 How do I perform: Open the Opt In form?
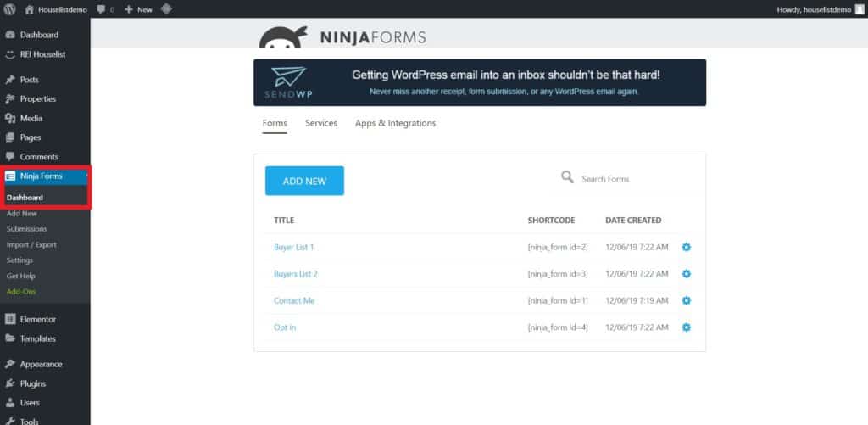pos(285,327)
